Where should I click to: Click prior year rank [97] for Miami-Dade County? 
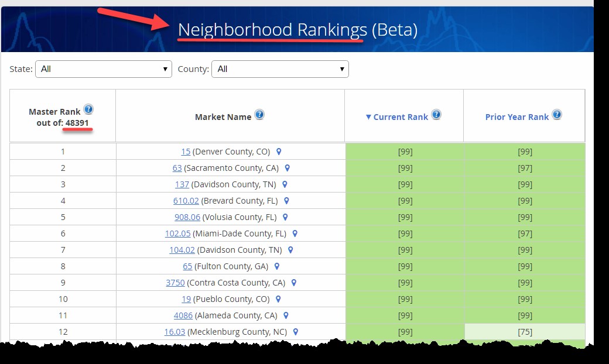point(525,233)
